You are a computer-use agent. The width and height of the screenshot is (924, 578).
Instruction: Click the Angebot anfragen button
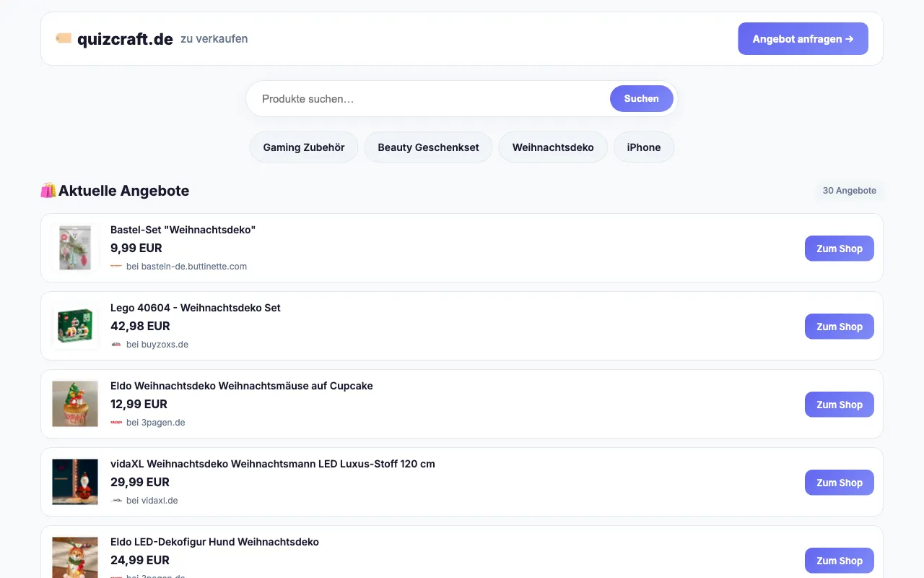click(x=803, y=38)
